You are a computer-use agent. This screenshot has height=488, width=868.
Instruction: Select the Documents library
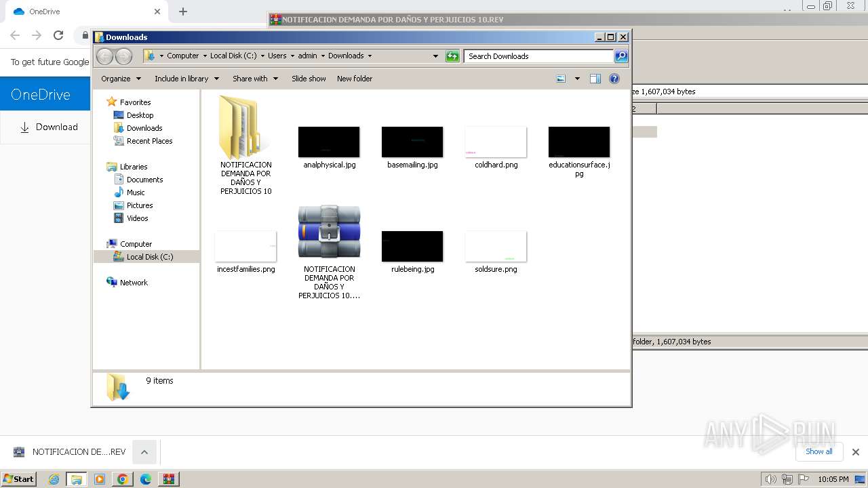tap(144, 180)
